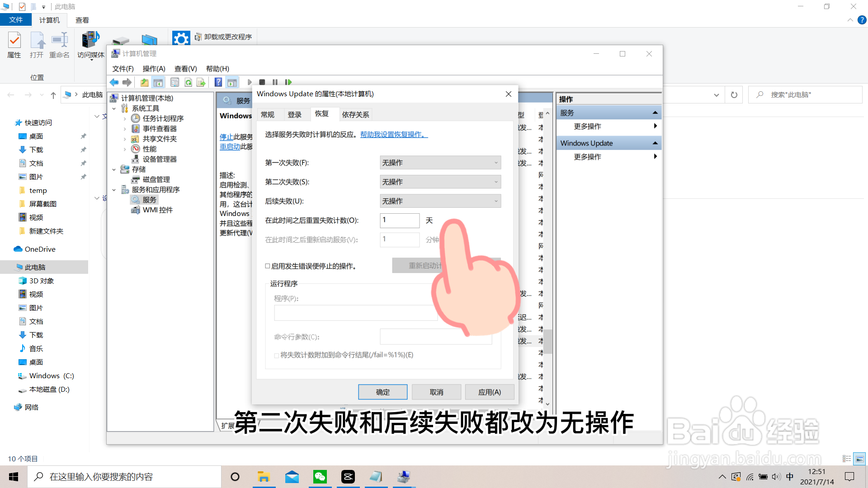
Task: Click the reset failure count input field
Action: (x=400, y=221)
